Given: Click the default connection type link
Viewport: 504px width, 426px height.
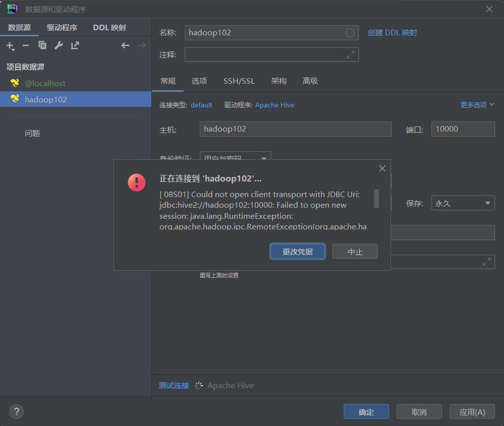Looking at the screenshot, I should click(x=201, y=105).
